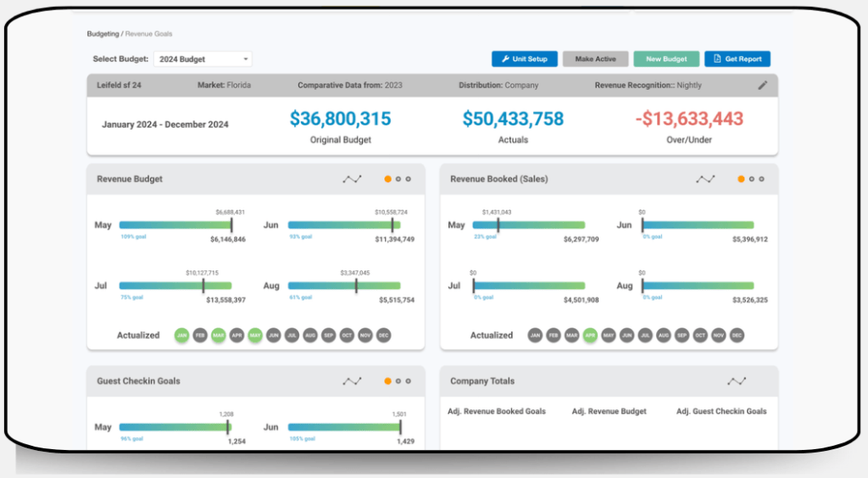This screenshot has height=478, width=868.
Task: Open line chart view in Revenue Budget panel
Action: pyautogui.click(x=352, y=179)
